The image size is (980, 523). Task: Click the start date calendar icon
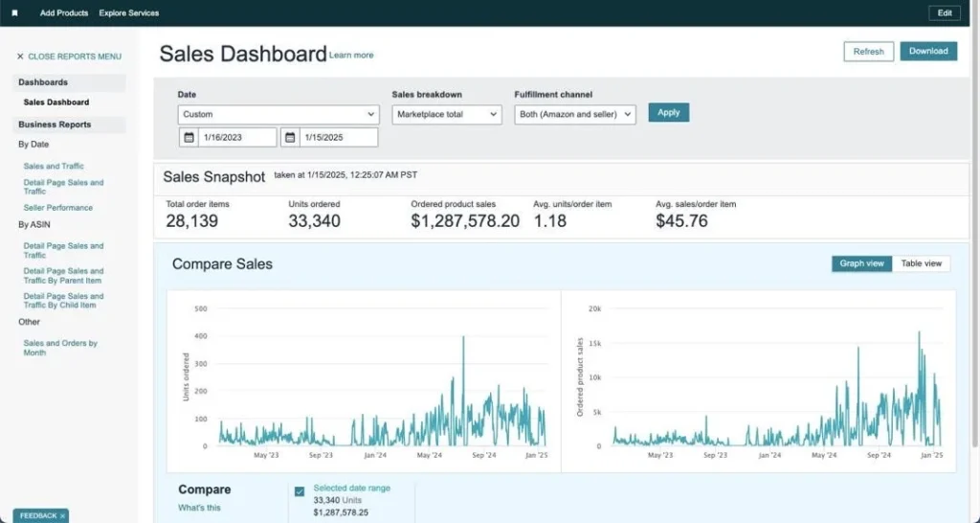[189, 138]
